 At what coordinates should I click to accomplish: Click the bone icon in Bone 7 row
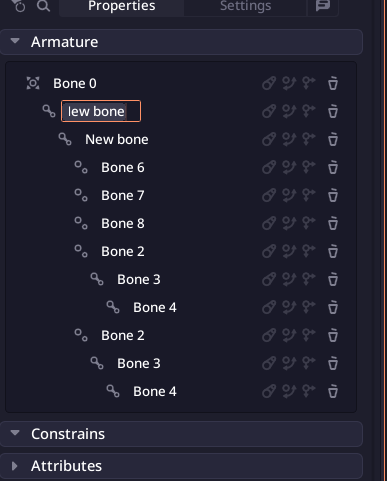point(269,195)
